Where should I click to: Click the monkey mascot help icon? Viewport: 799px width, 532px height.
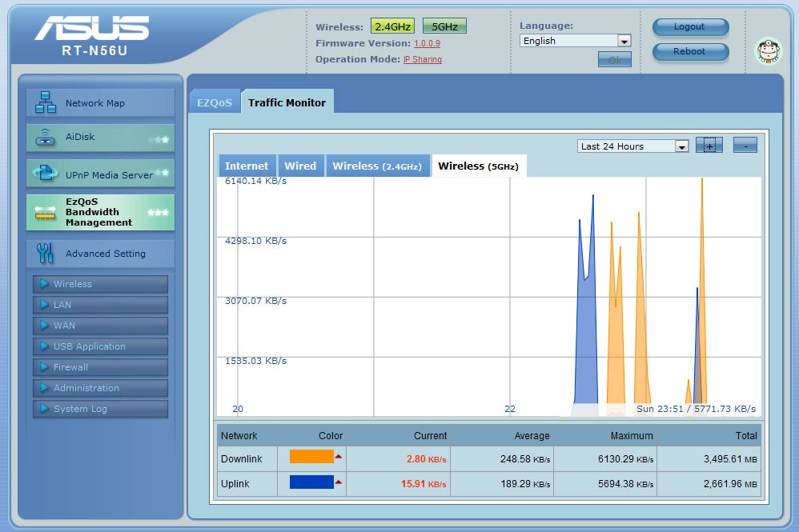click(769, 51)
